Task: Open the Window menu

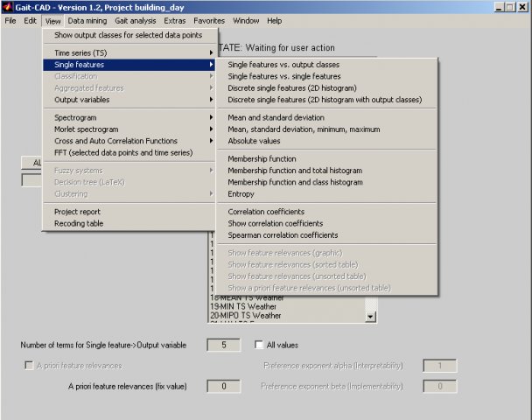Action: (x=246, y=21)
